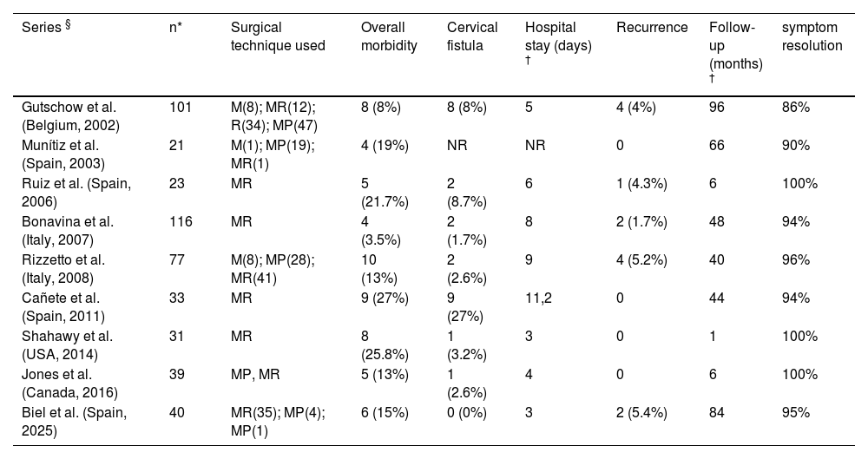Select the Ruiz et al. (Spain, 2006) cell
The height and width of the screenshot is (459, 868).
click(x=76, y=191)
